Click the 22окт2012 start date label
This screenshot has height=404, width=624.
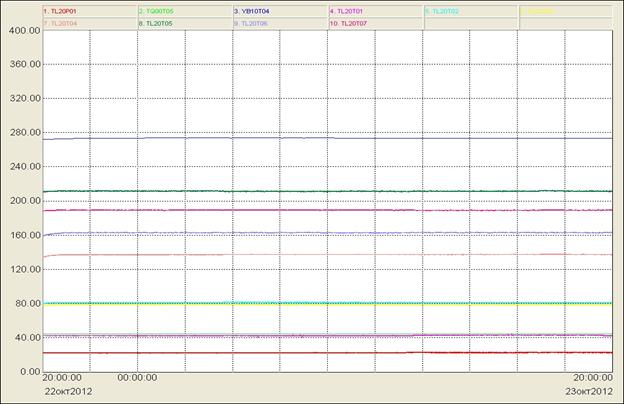(x=68, y=391)
